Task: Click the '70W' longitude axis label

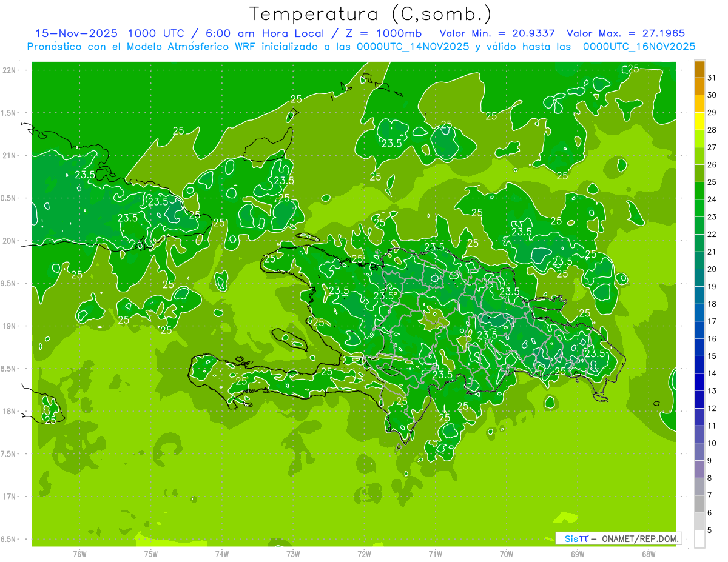Action: 507,554
